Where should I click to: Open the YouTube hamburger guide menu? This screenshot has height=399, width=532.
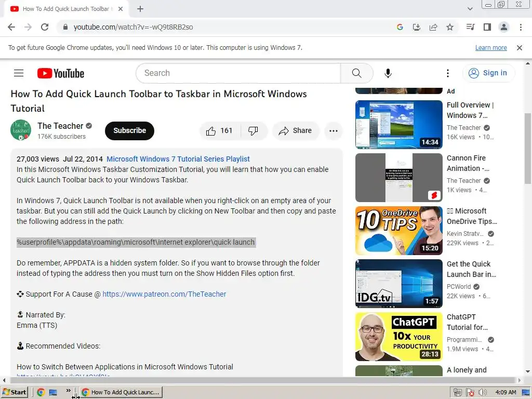coord(19,73)
